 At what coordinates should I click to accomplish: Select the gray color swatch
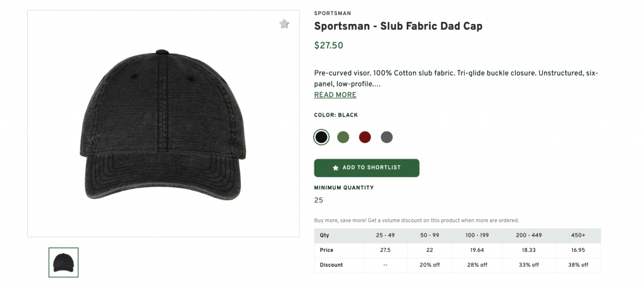coord(386,137)
